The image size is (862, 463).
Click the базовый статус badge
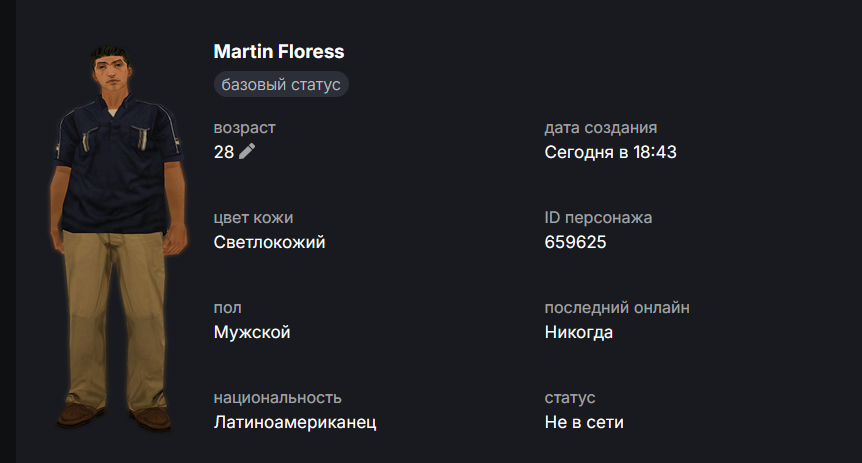pos(281,85)
